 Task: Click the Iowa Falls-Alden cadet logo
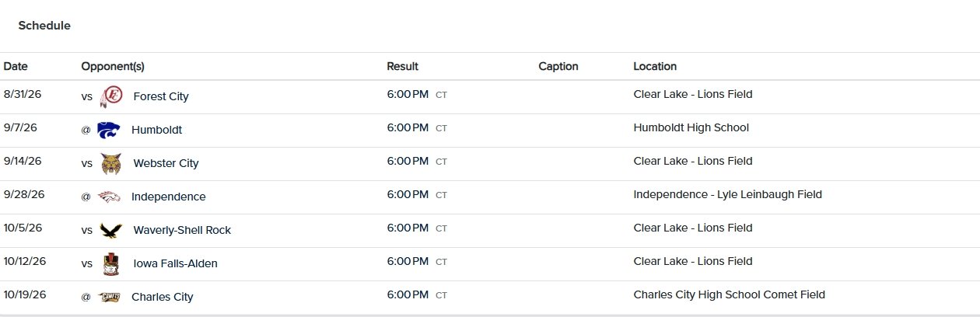point(111,264)
